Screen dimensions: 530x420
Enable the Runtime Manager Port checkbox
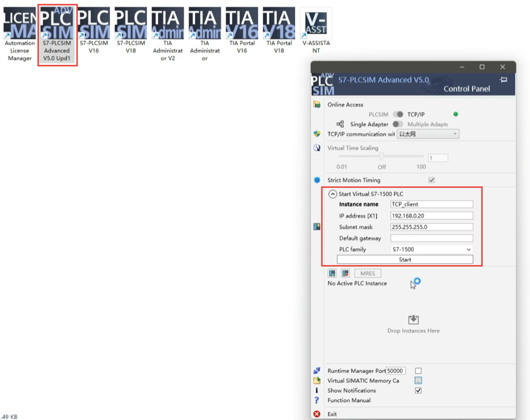pyautogui.click(x=418, y=371)
